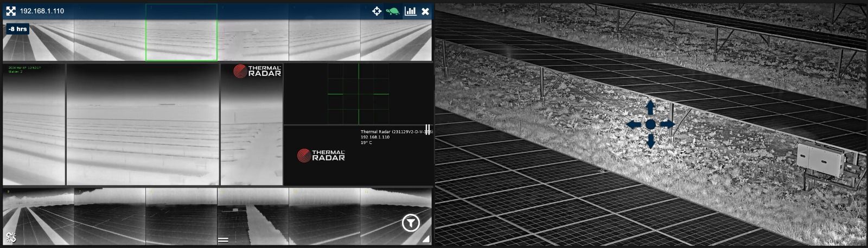Select the first bottom panorama segment

point(38,216)
